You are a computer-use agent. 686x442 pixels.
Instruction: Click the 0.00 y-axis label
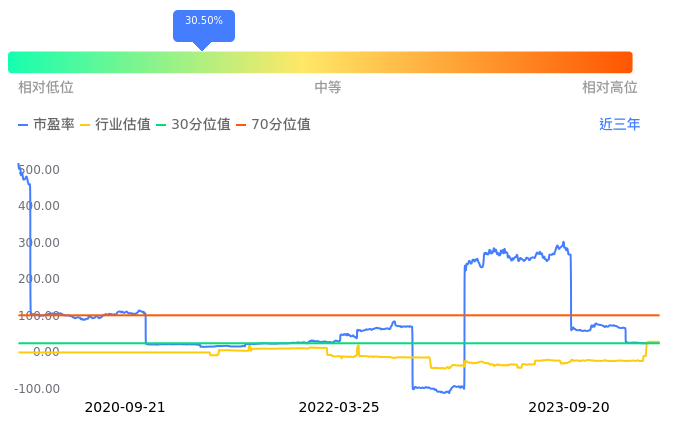46,352
